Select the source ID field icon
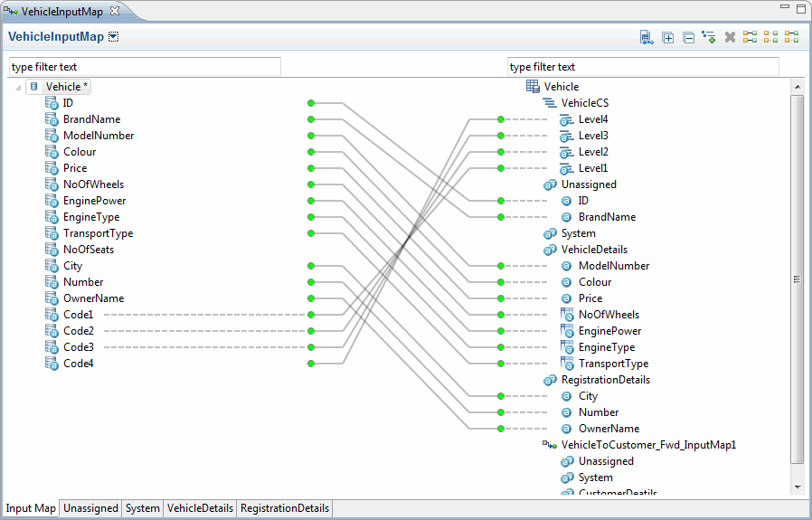 pyautogui.click(x=52, y=103)
